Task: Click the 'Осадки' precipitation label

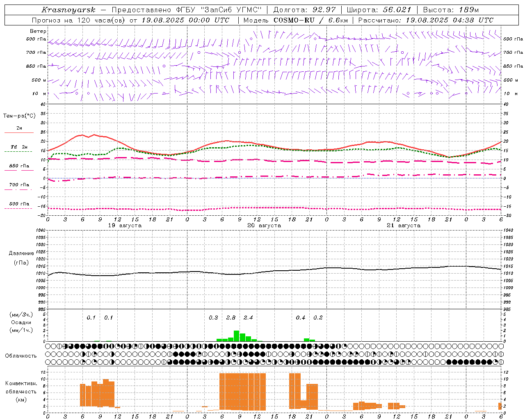Action: click(21, 322)
